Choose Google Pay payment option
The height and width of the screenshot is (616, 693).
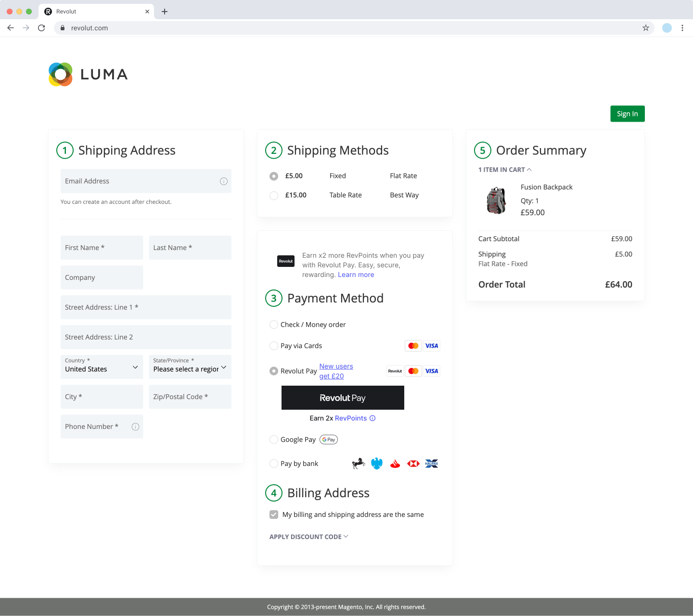click(274, 440)
